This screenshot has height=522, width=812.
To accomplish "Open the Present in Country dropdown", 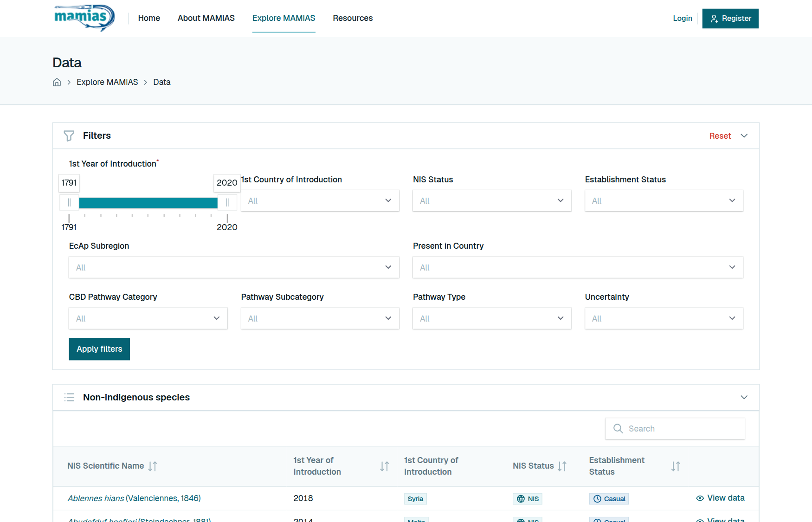I will [x=578, y=267].
